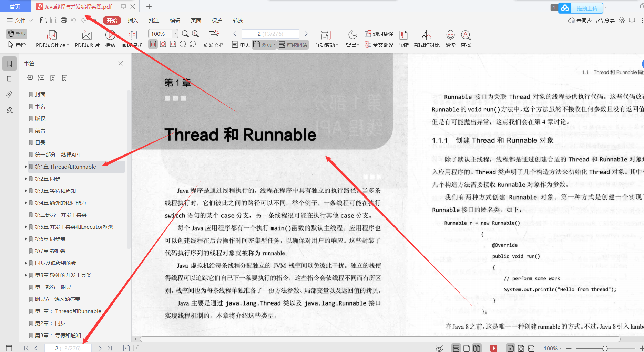Click the horizontal scrollbar below document
This screenshot has width=644, height=352.
380,339
